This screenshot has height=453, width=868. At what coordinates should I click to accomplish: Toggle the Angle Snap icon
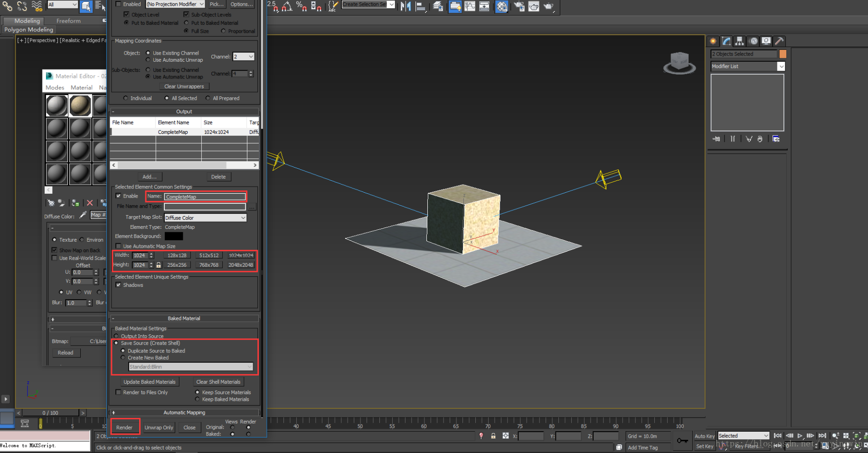click(287, 6)
